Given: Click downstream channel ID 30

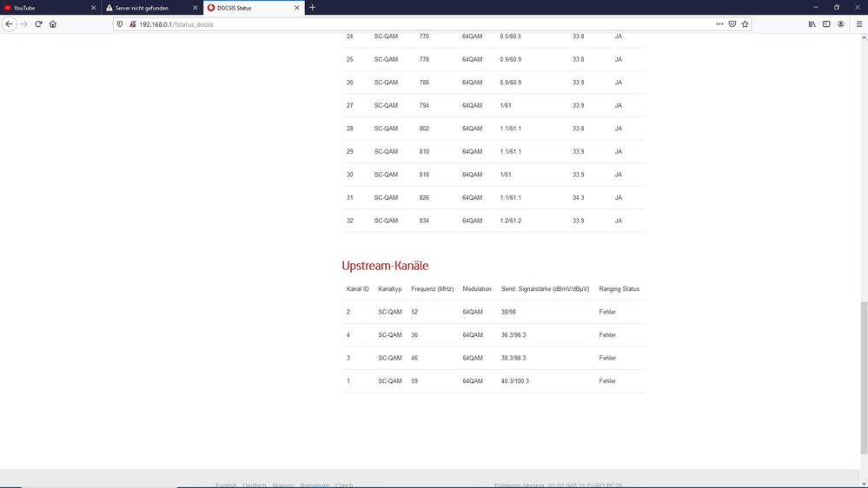Looking at the screenshot, I should point(350,175).
